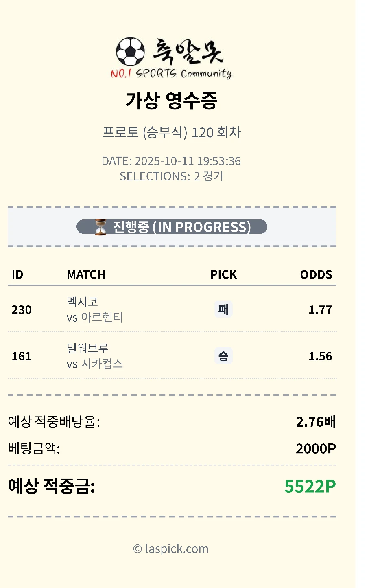Open the laspick.com footer link
This screenshot has height=588, width=369.
171,549
